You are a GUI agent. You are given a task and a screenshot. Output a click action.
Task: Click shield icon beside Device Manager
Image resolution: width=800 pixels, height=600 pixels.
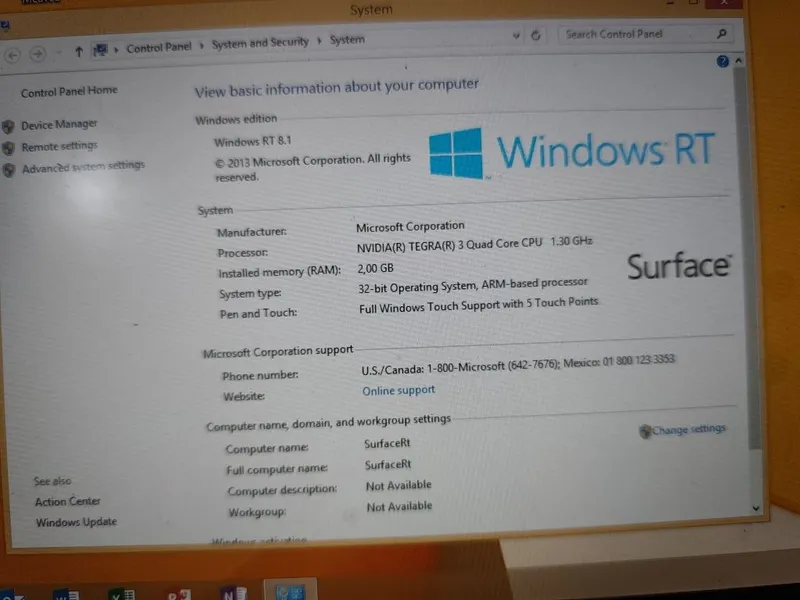(x=8, y=126)
